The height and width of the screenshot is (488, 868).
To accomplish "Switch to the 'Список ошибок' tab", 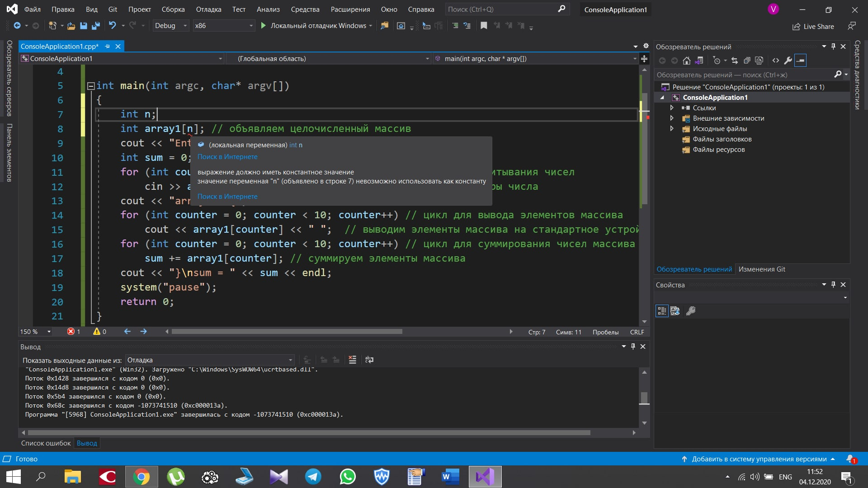I will (x=46, y=443).
